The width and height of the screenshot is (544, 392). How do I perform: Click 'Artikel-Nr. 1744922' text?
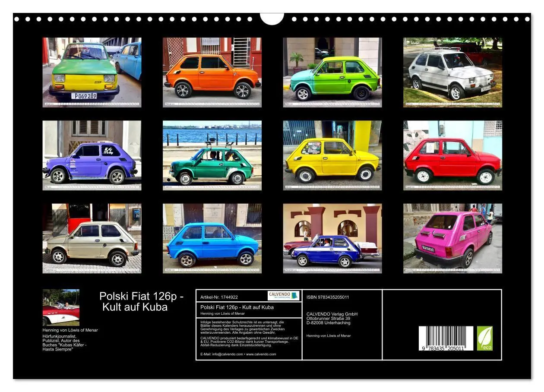219,297
